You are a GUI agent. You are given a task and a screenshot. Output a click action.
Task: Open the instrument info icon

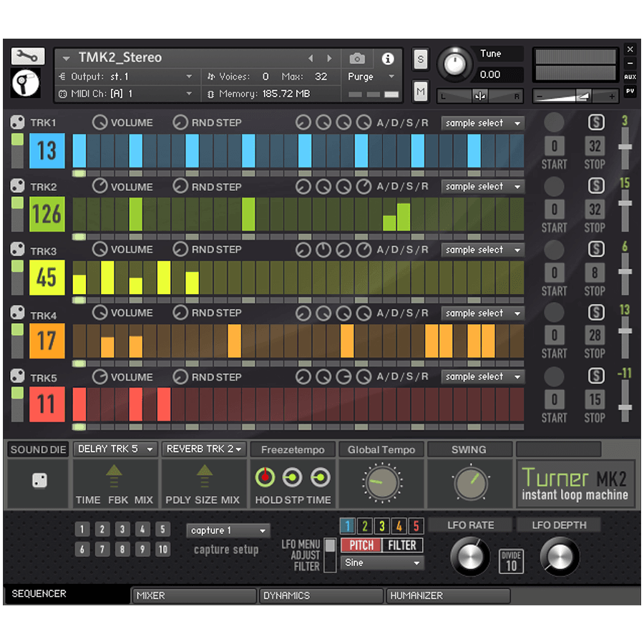[387, 59]
